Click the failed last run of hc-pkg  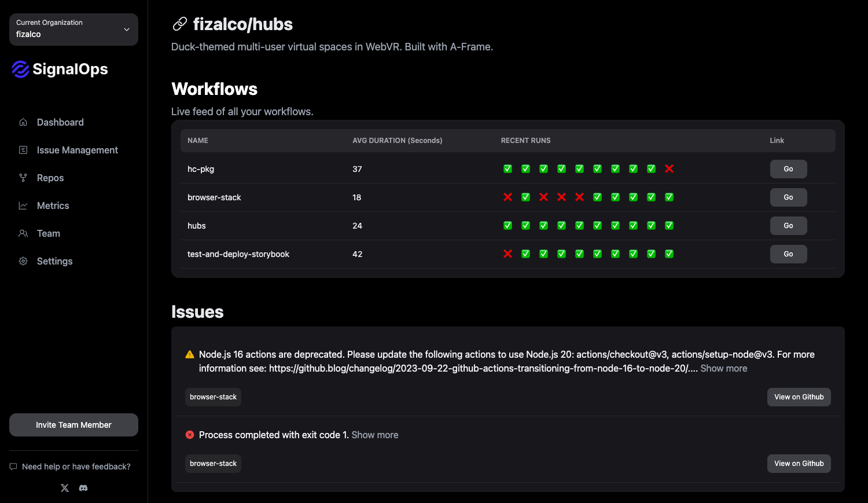point(669,168)
